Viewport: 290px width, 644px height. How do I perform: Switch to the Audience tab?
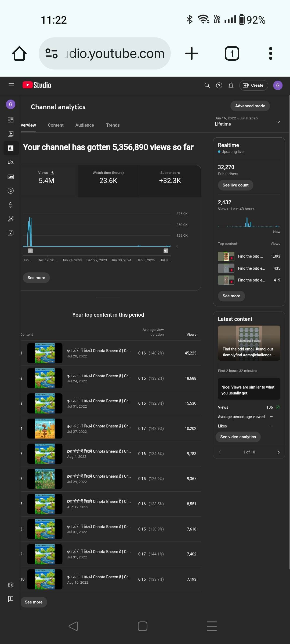point(85,125)
